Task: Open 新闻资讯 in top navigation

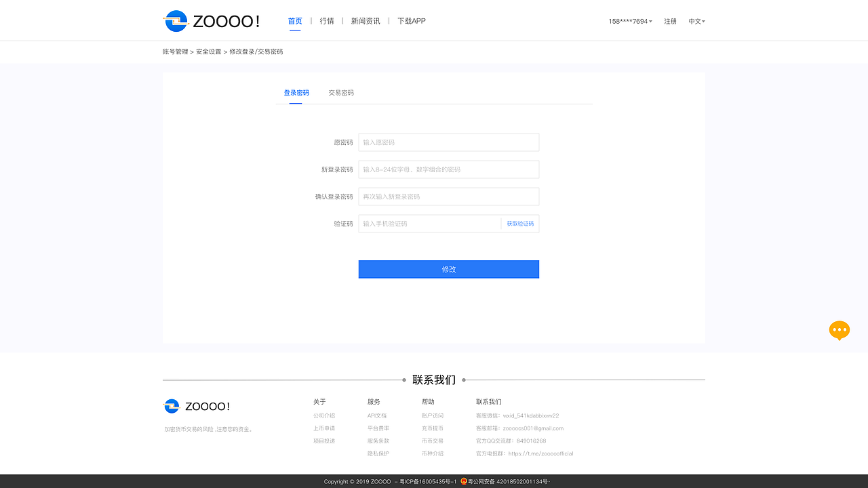Action: 366,21
